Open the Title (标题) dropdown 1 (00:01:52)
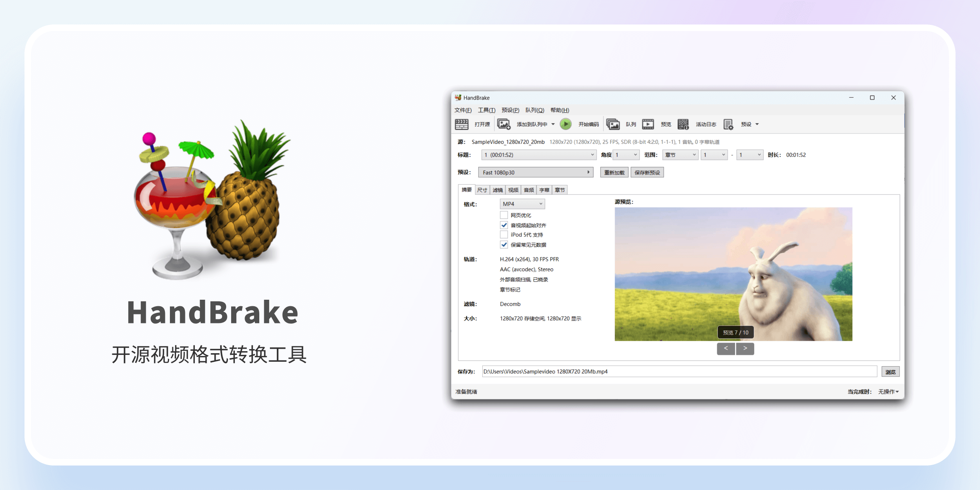 (x=539, y=155)
